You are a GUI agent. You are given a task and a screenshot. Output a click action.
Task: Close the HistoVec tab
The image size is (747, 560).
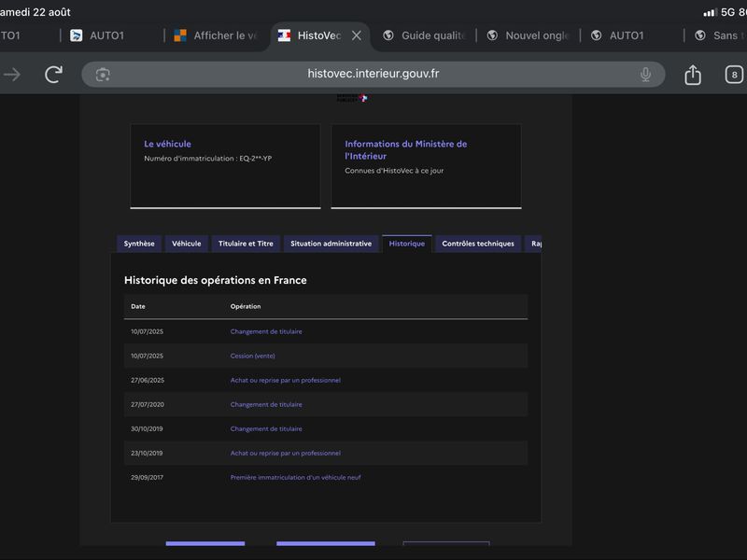pos(357,35)
